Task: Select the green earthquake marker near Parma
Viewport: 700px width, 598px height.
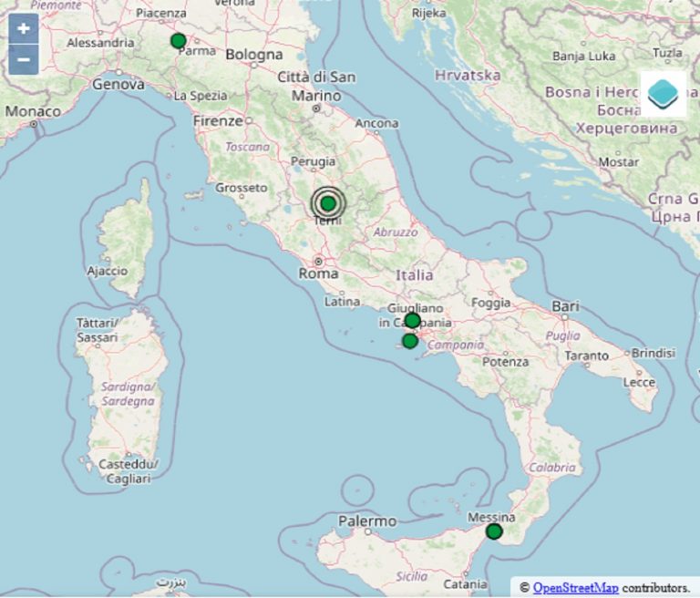Action: click(x=179, y=41)
